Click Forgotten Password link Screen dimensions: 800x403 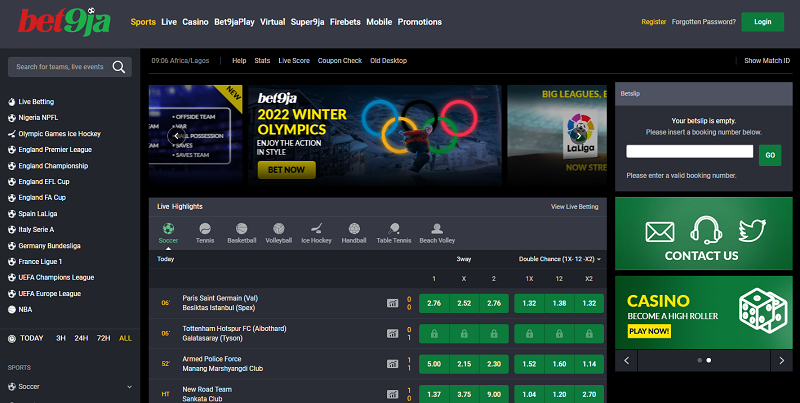pyautogui.click(x=704, y=22)
